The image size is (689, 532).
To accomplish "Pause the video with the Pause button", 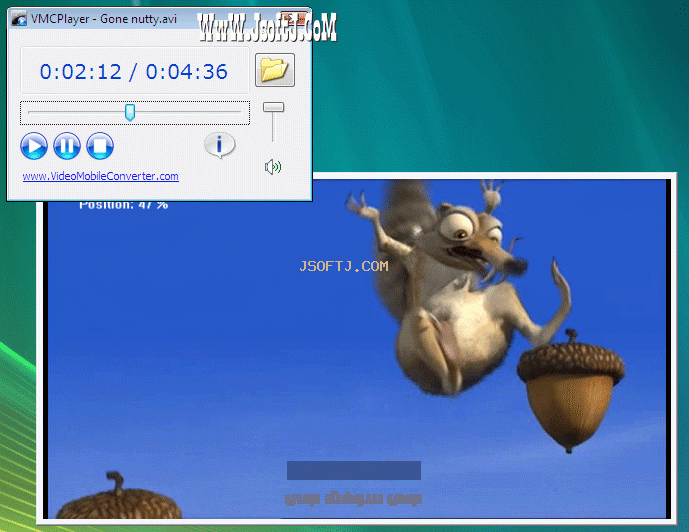I will pyautogui.click(x=67, y=146).
